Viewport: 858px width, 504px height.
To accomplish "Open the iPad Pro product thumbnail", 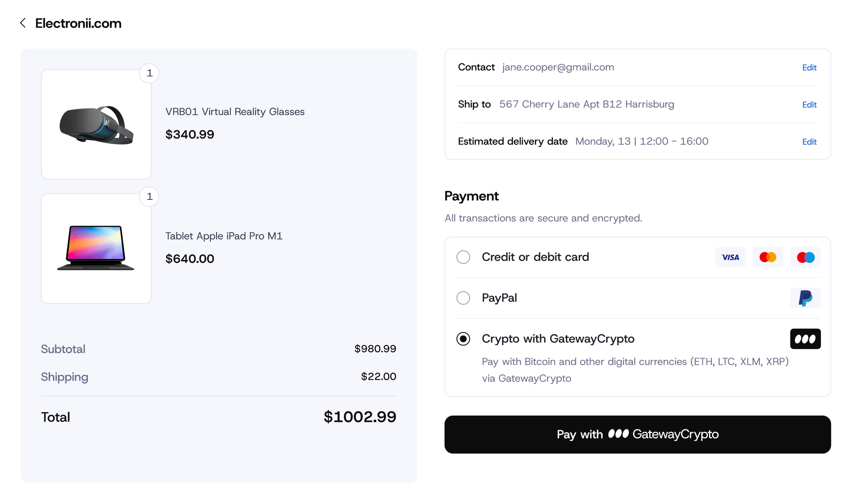I will [x=96, y=248].
